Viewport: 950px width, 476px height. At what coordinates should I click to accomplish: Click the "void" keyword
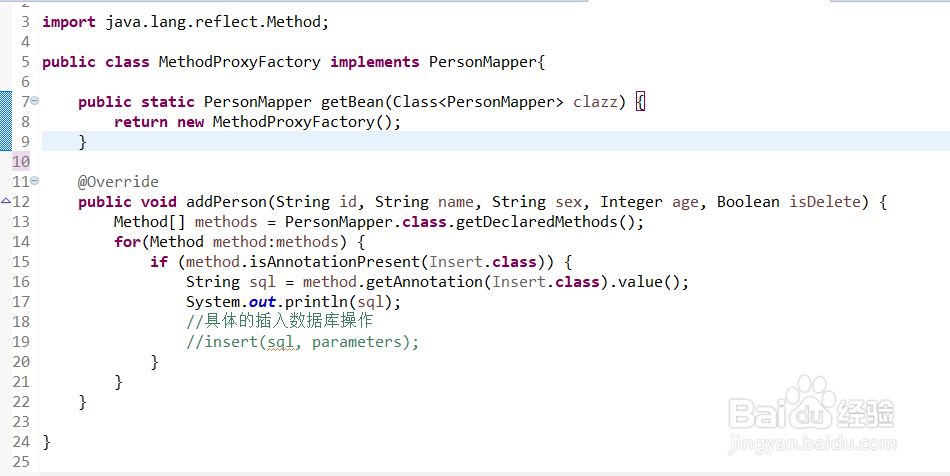pyautogui.click(x=159, y=202)
